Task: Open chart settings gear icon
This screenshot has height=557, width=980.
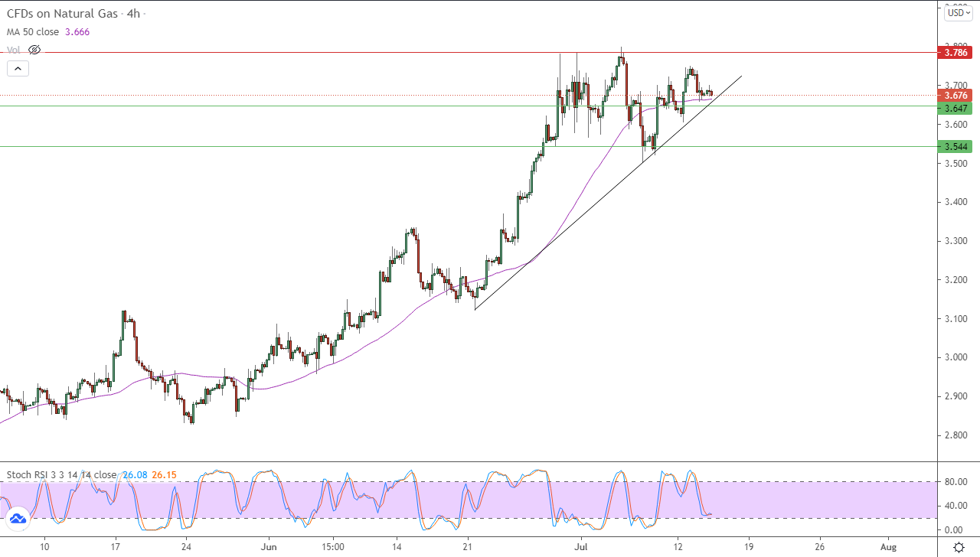Action: [x=959, y=548]
